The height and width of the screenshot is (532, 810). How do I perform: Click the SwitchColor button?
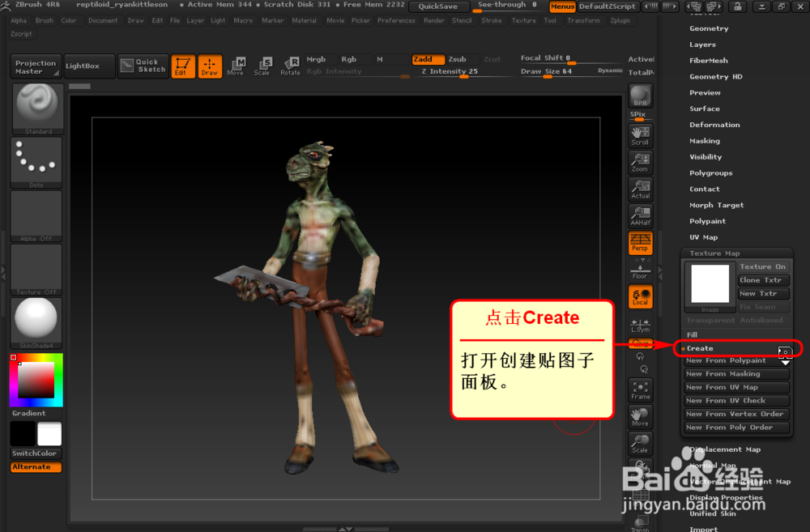coord(36,453)
